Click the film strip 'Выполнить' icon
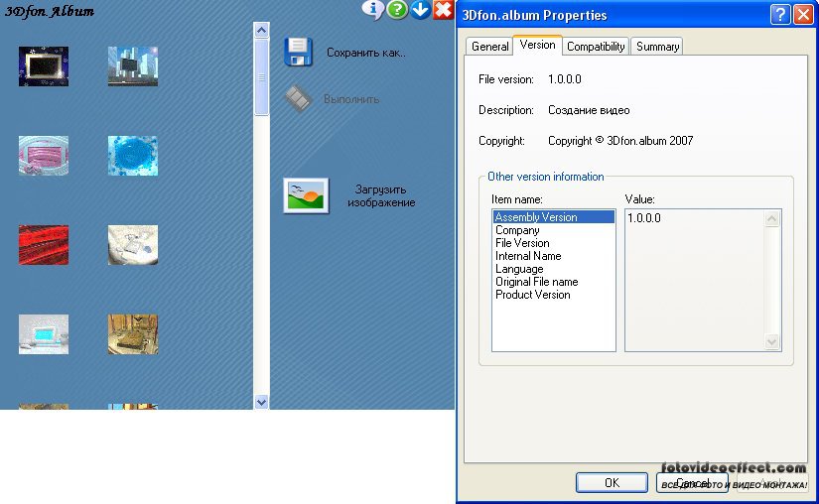 pos(298,98)
